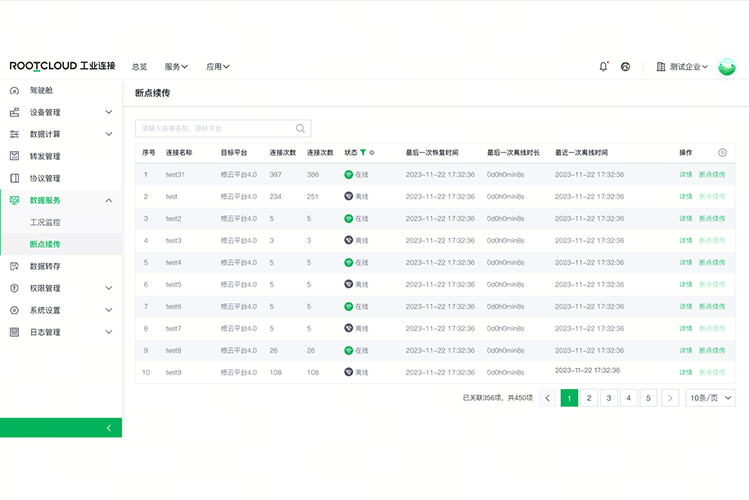Click the globe icon in the top bar
Image resolution: width=749 pixels, height=500 pixels.
coord(626,67)
